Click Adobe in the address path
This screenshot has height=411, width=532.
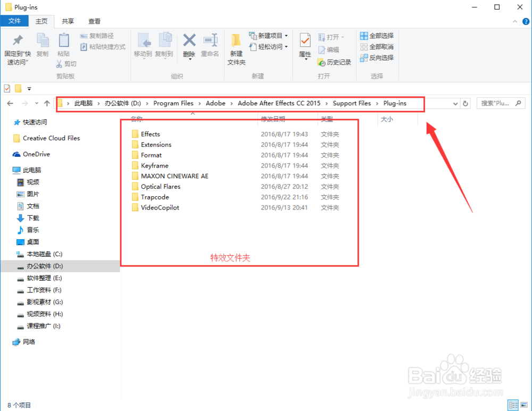click(x=215, y=104)
